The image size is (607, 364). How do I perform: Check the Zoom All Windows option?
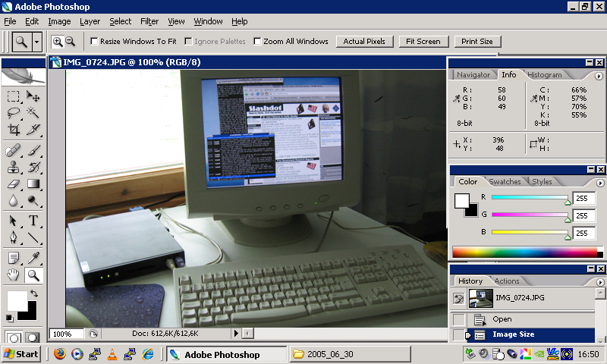click(258, 42)
